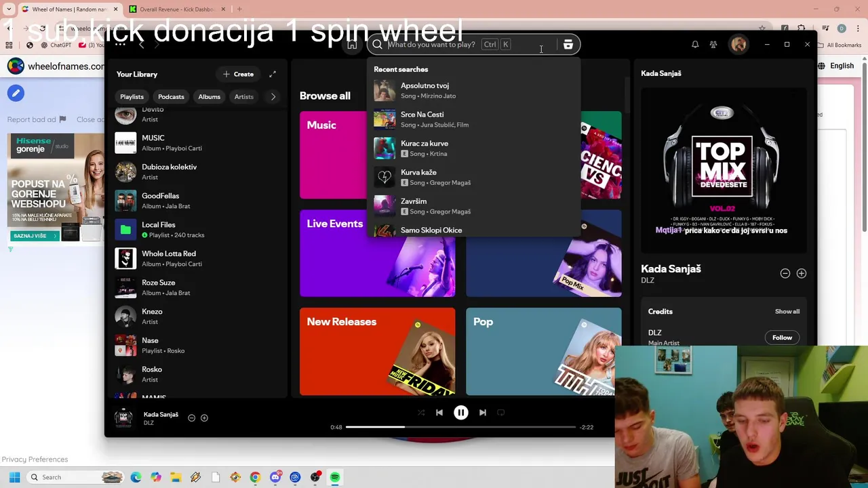The image size is (868, 488).
Task: Toggle shuffle in player bar
Action: (x=421, y=412)
